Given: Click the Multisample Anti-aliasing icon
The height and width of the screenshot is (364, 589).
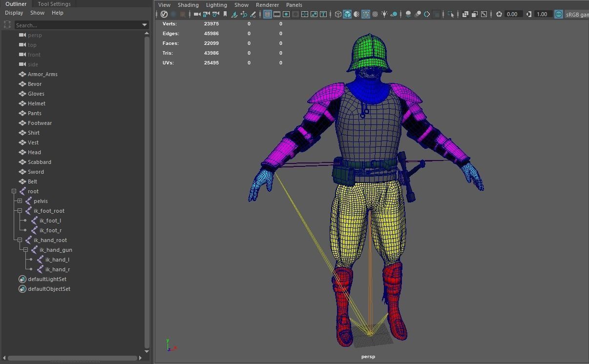Looking at the screenshot, I should [x=427, y=14].
